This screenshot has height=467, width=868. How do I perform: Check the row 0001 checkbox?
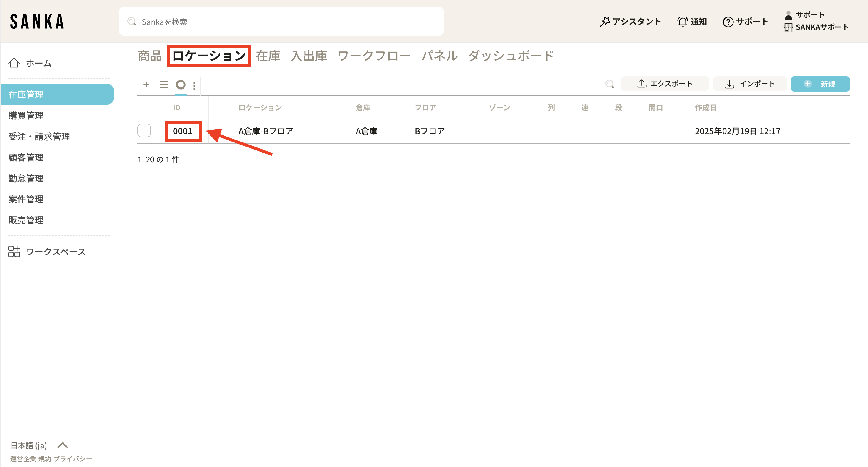144,131
